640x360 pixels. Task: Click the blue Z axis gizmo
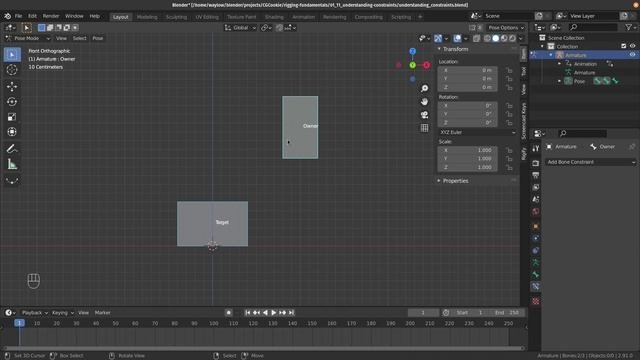coord(413,51)
